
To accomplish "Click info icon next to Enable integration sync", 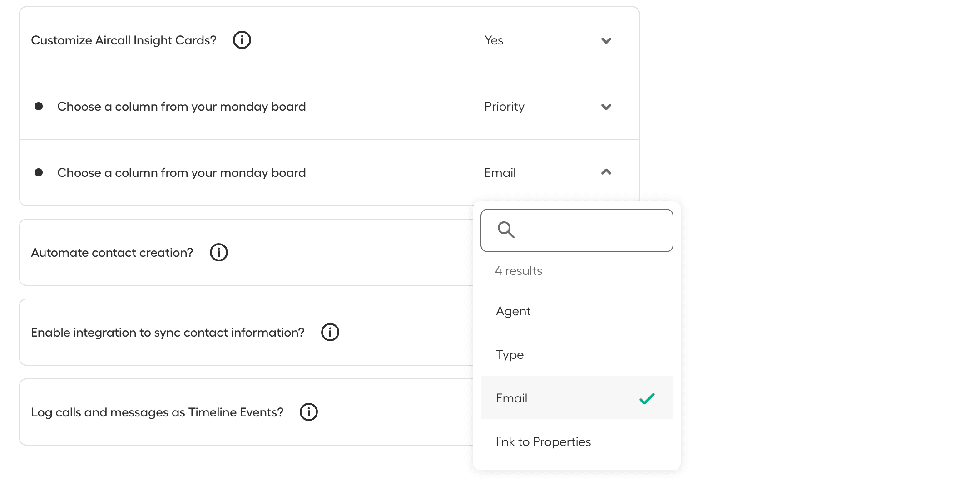I will pyautogui.click(x=330, y=332).
